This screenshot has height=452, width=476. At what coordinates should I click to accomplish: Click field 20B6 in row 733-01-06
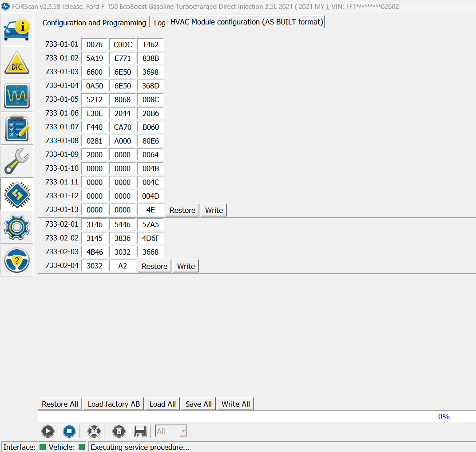[x=151, y=113]
